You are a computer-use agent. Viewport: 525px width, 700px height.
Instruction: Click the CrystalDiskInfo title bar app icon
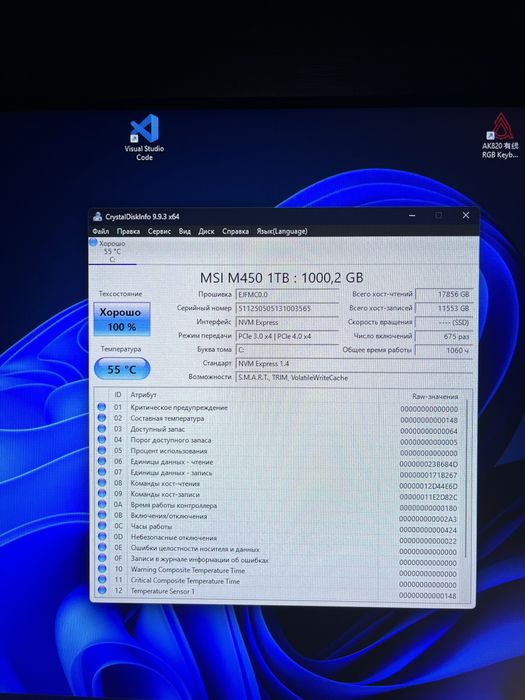98,217
